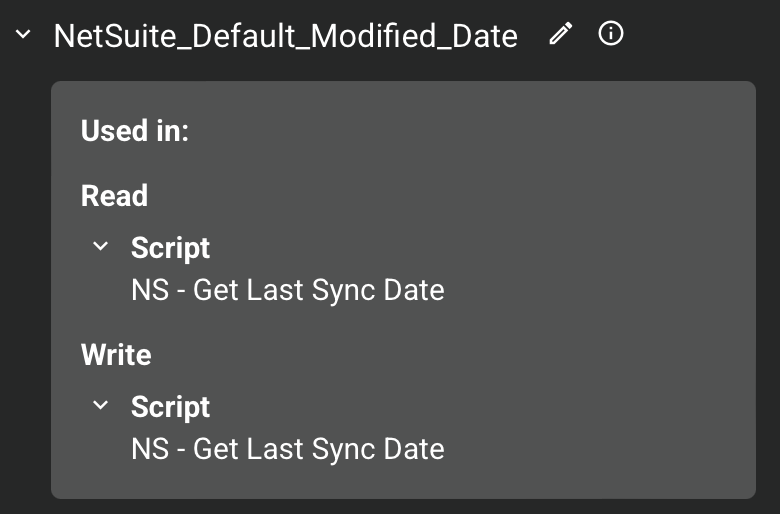Collapse the NetSuite_Default_Modified_Date row chevron
This screenshot has height=514, width=780.
[x=24, y=36]
